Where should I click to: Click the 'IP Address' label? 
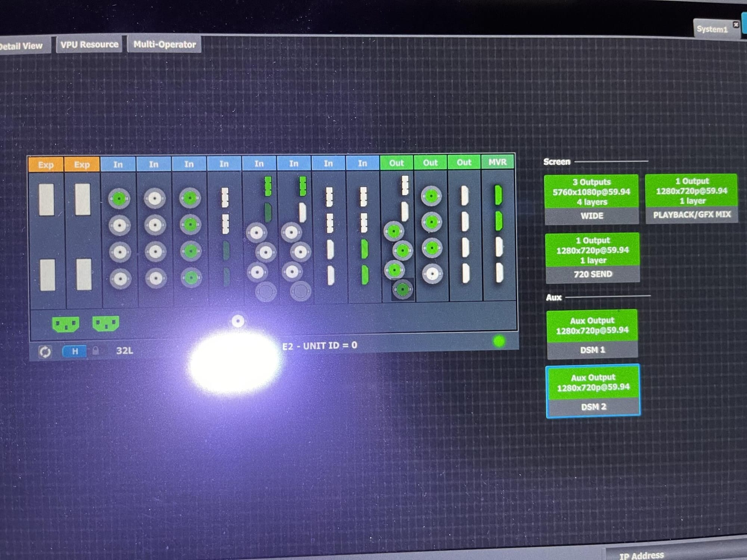click(642, 556)
